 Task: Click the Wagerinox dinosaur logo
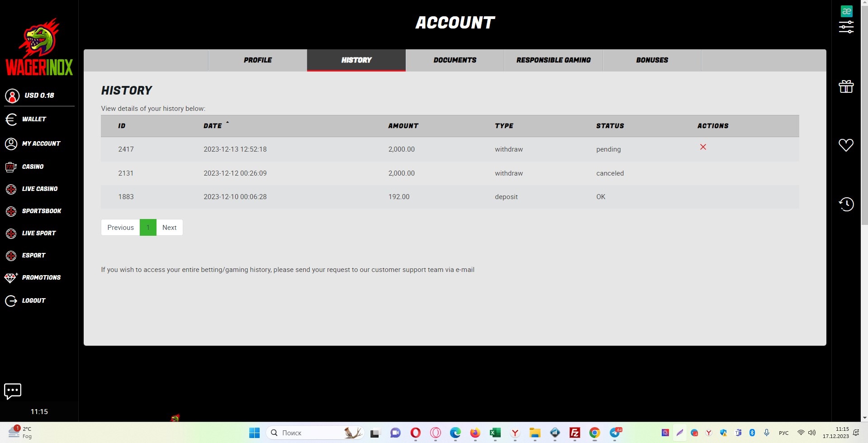pyautogui.click(x=39, y=47)
